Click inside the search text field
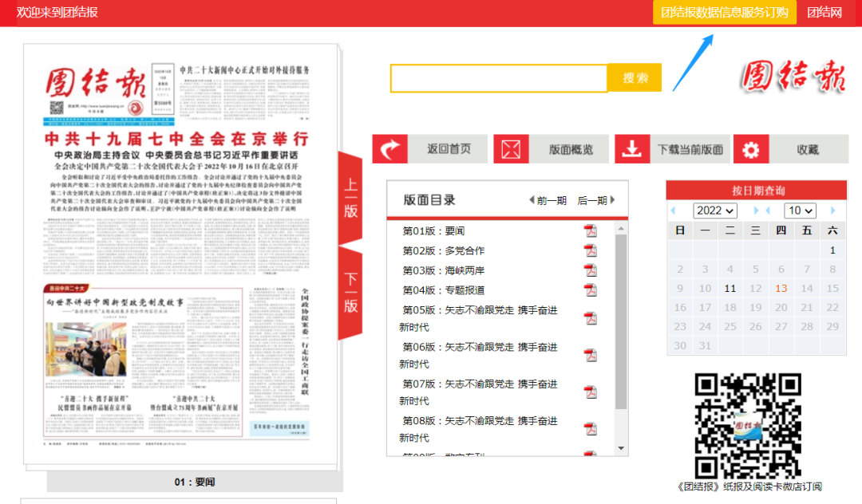Viewport: 862px width, 504px height. click(499, 78)
